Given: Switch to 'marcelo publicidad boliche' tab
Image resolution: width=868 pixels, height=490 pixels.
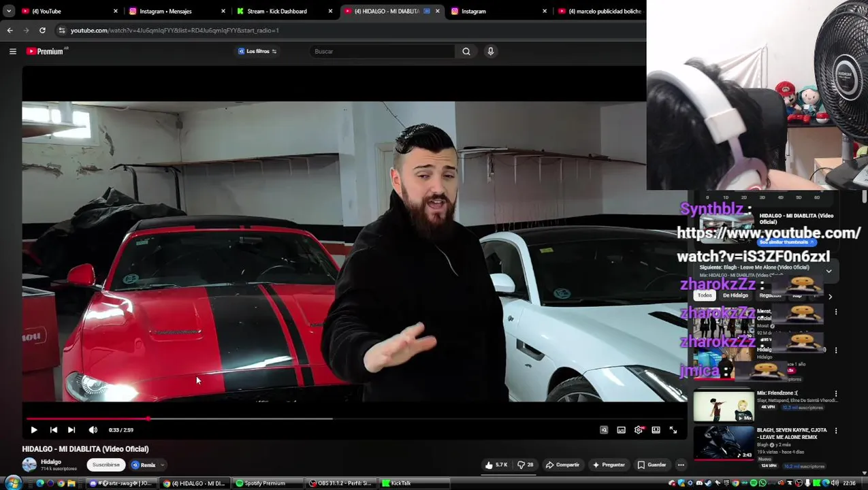Looking at the screenshot, I should [599, 11].
